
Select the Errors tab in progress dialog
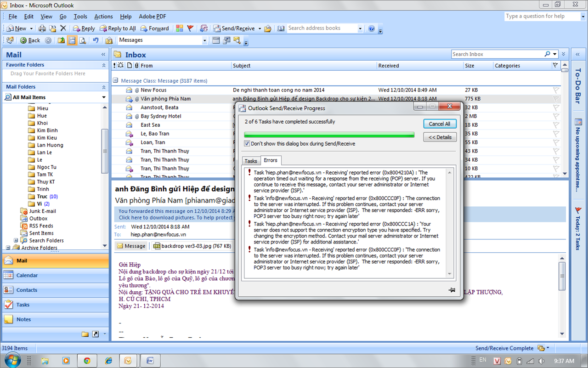coord(271,160)
